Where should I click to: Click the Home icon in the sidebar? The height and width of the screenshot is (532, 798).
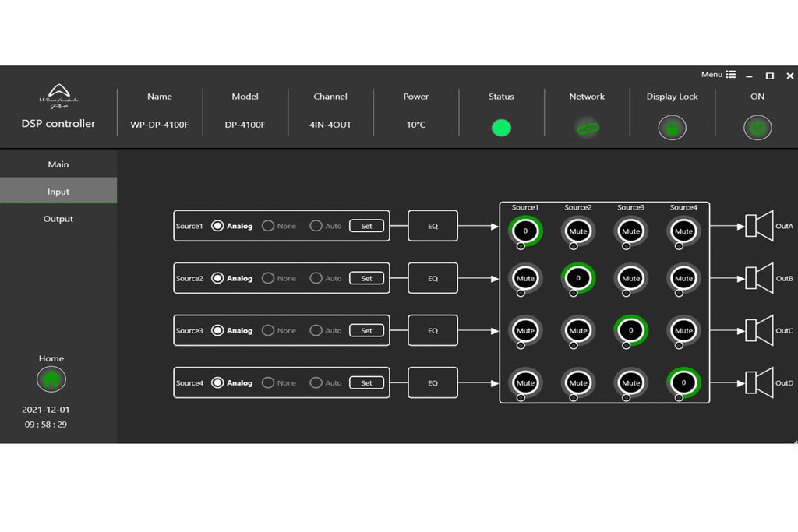(51, 379)
